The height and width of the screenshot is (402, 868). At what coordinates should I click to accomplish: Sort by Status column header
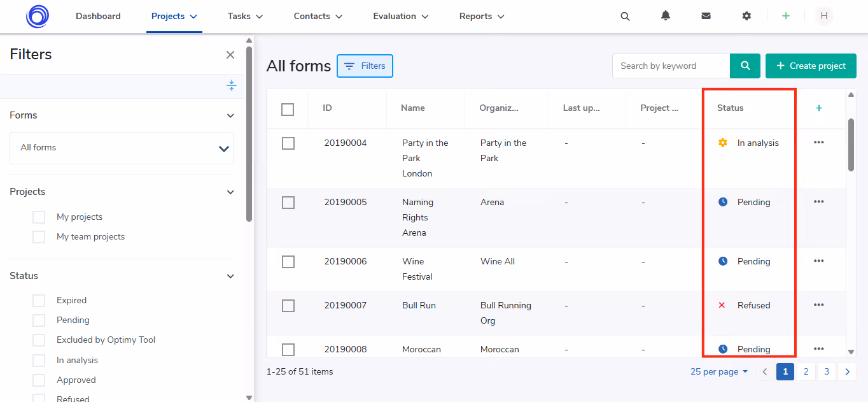730,108
